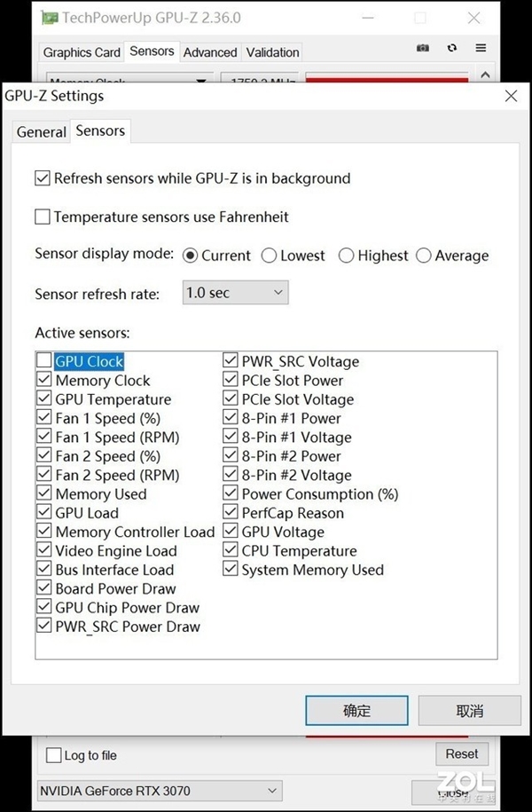Open the Graphics Card tab in GPU-Z
This screenshot has height=812, width=532.
(82, 52)
